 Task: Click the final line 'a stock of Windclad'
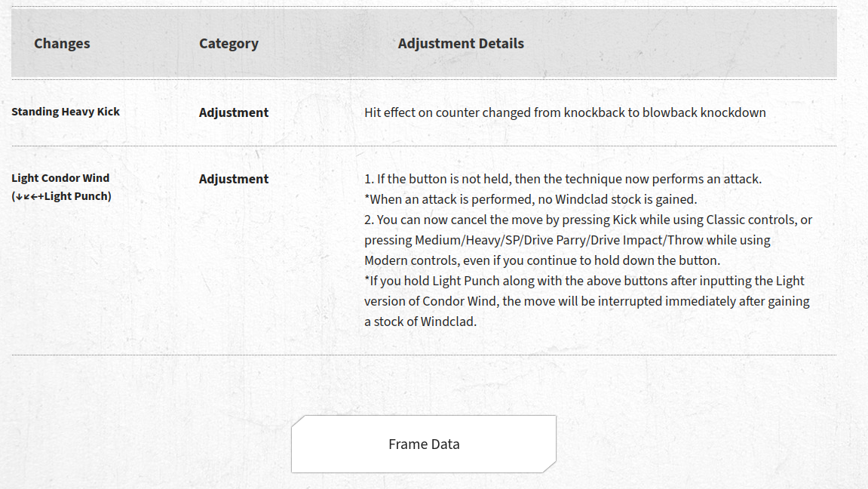(420, 321)
